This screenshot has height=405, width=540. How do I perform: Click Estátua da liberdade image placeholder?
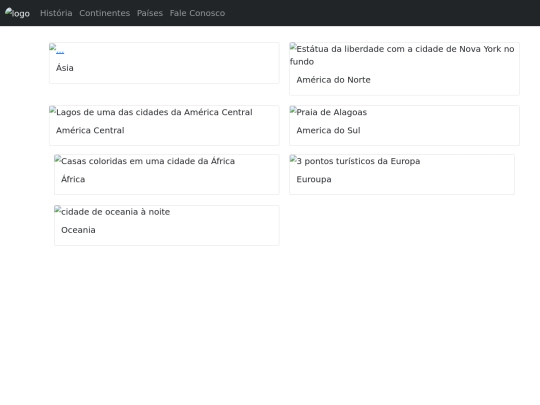coord(402,55)
